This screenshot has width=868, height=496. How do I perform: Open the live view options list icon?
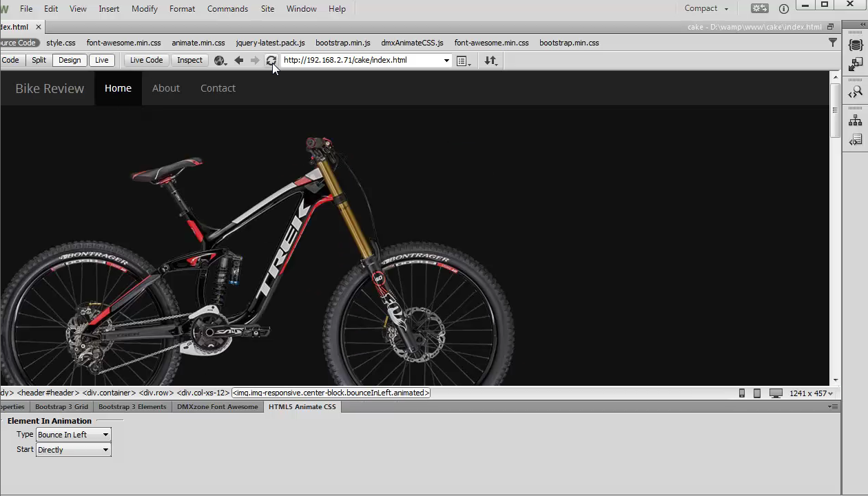coord(464,61)
